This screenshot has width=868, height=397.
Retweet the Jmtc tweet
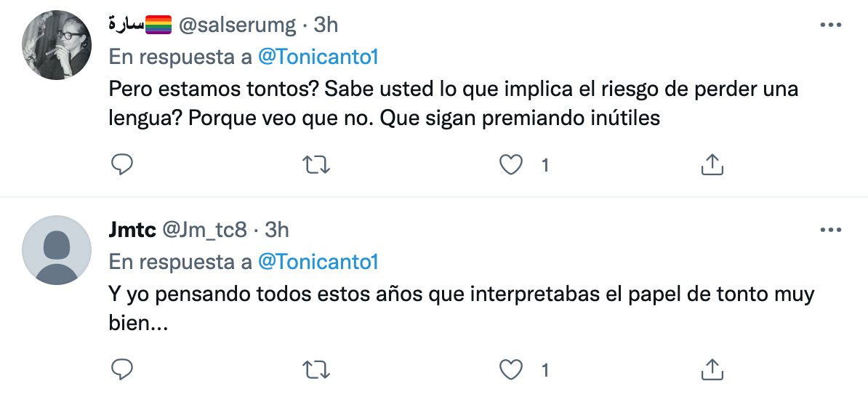coord(316,370)
